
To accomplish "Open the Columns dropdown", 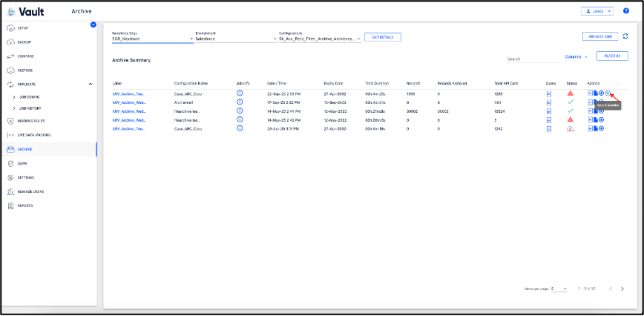I will (x=575, y=56).
